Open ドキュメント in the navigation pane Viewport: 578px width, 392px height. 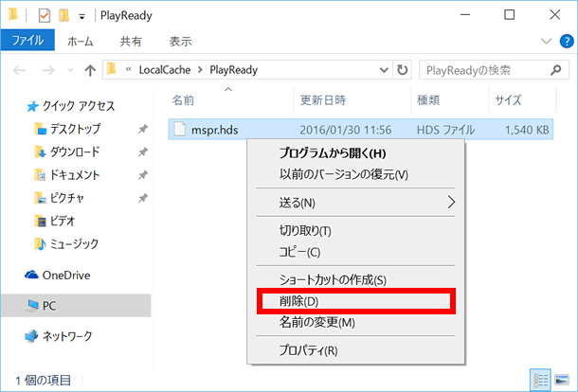[66, 175]
